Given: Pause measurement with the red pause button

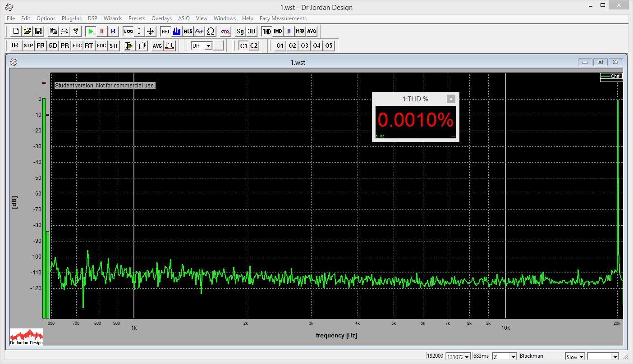Looking at the screenshot, I should [102, 31].
